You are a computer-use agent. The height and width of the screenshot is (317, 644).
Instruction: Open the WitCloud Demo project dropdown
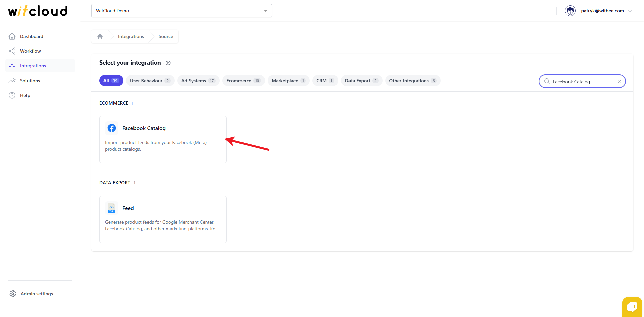(x=181, y=11)
